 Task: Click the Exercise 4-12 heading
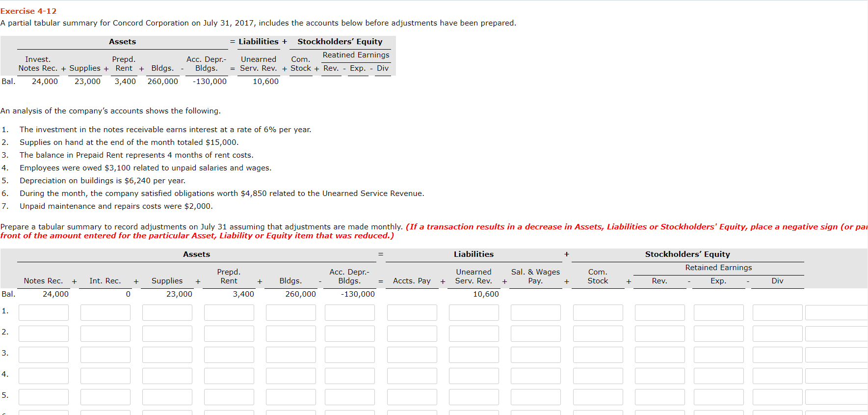[x=28, y=11]
